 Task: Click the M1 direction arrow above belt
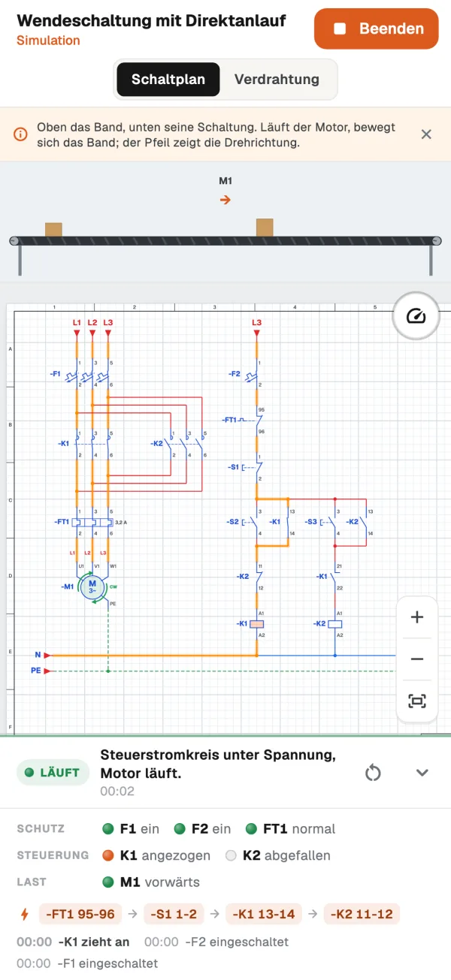tap(225, 200)
